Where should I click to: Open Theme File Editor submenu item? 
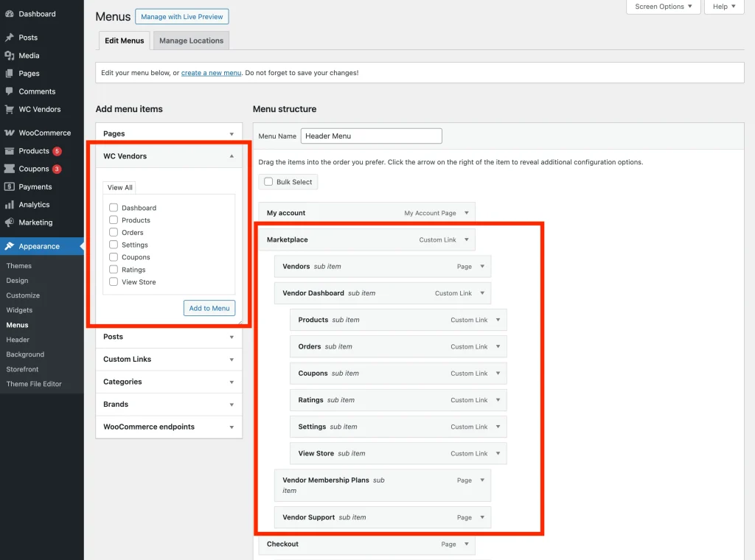point(34,384)
